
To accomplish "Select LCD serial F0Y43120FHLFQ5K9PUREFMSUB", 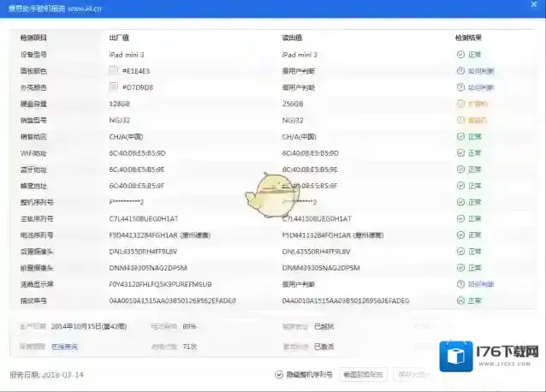I will click(x=161, y=284).
